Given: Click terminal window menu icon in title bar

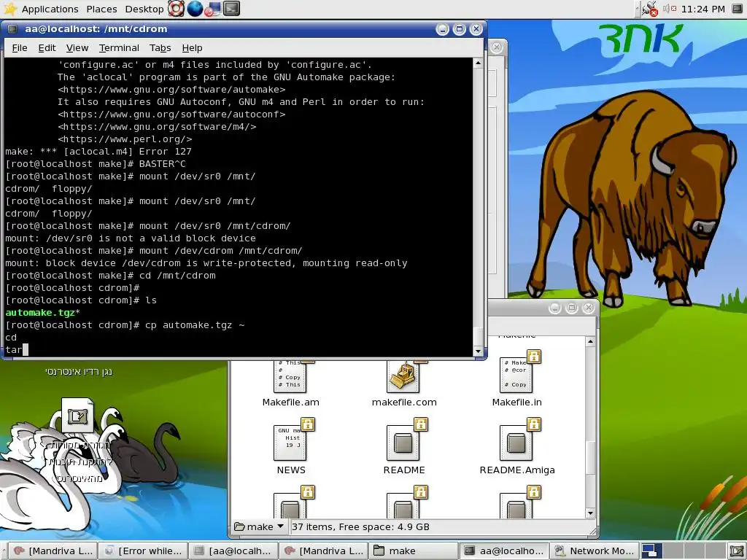Looking at the screenshot, I should click(13, 29).
